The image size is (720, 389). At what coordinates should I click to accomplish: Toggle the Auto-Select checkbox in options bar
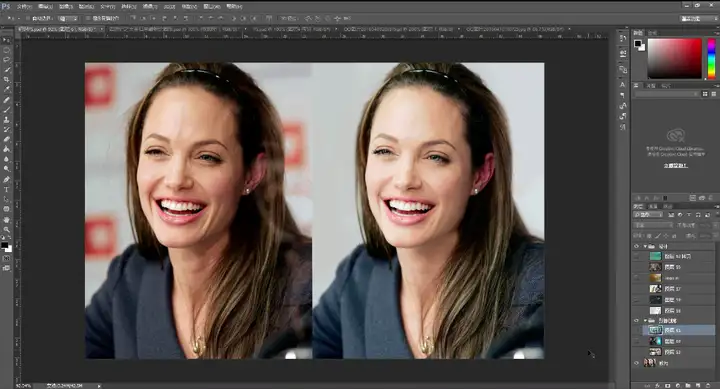(x=28, y=18)
